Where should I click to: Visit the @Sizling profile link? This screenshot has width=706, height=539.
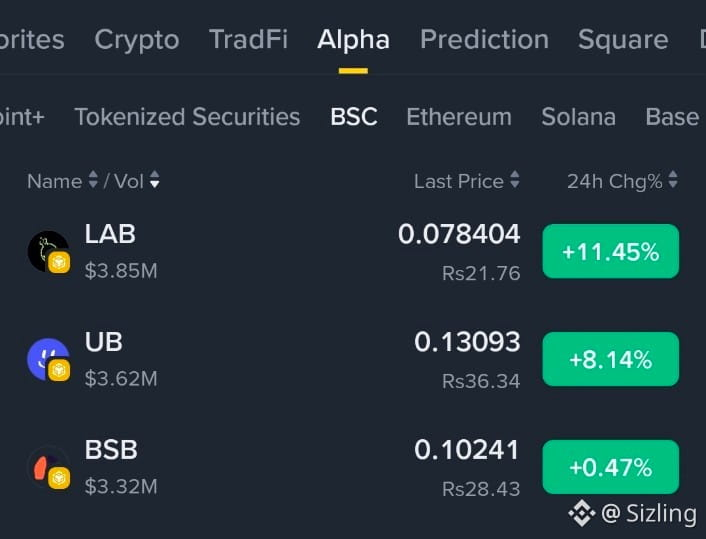point(649,513)
